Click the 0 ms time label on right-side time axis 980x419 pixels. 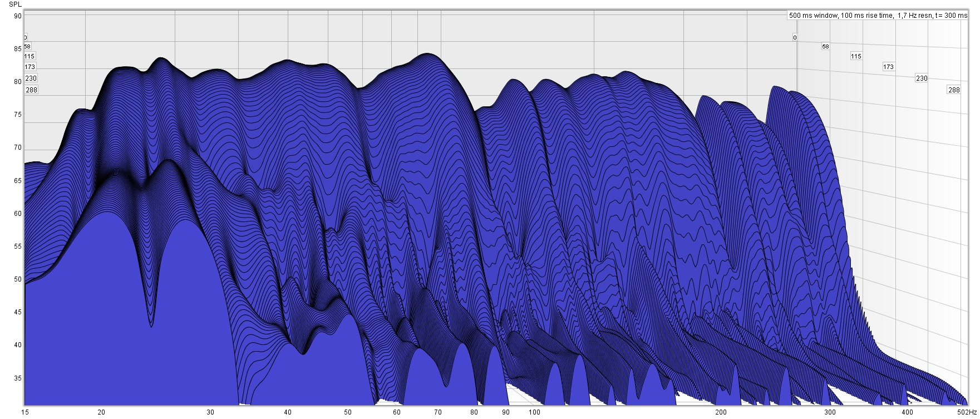(795, 38)
